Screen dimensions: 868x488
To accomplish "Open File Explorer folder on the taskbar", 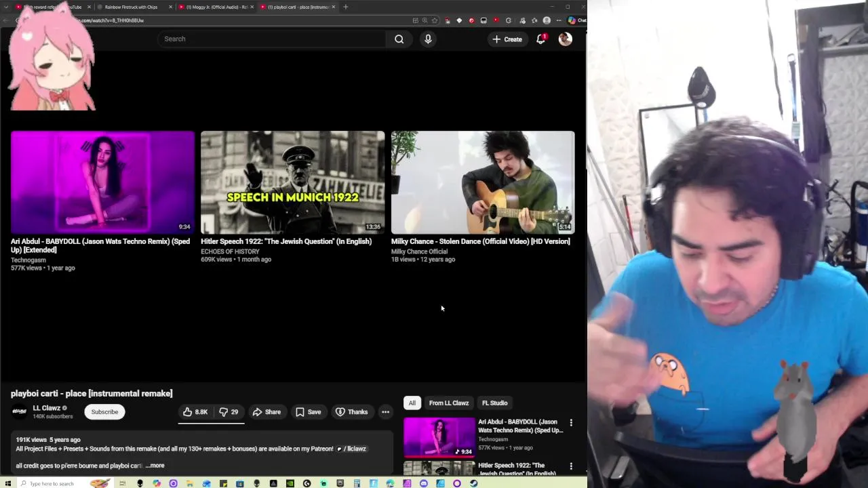I will (x=189, y=483).
